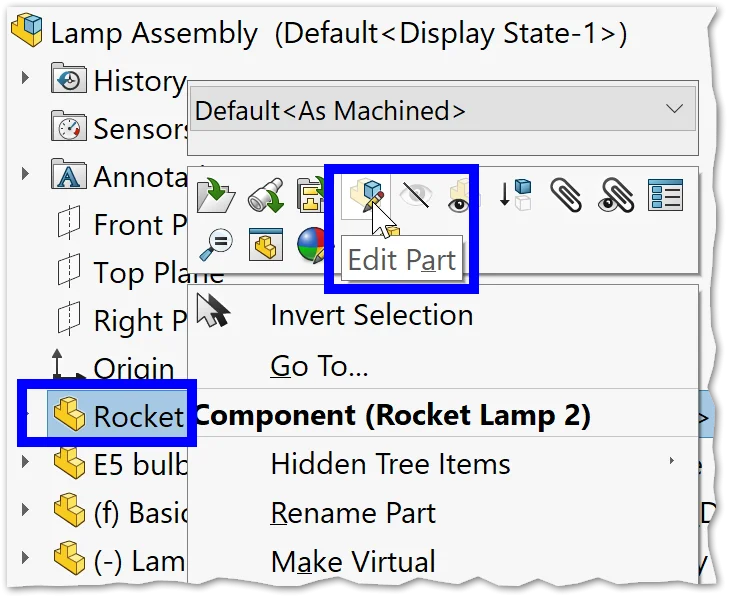The height and width of the screenshot is (598, 729).
Task: Click the Open Part in Position icon
Action: [312, 196]
